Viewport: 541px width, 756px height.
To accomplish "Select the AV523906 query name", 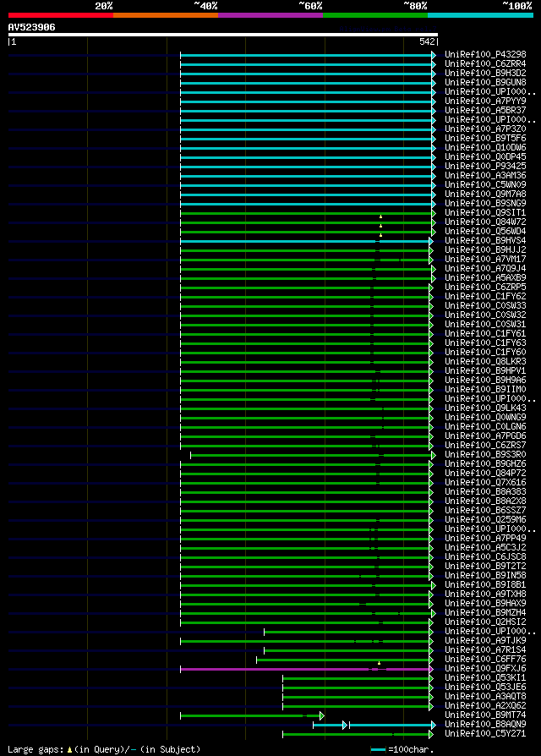I will tap(32, 27).
